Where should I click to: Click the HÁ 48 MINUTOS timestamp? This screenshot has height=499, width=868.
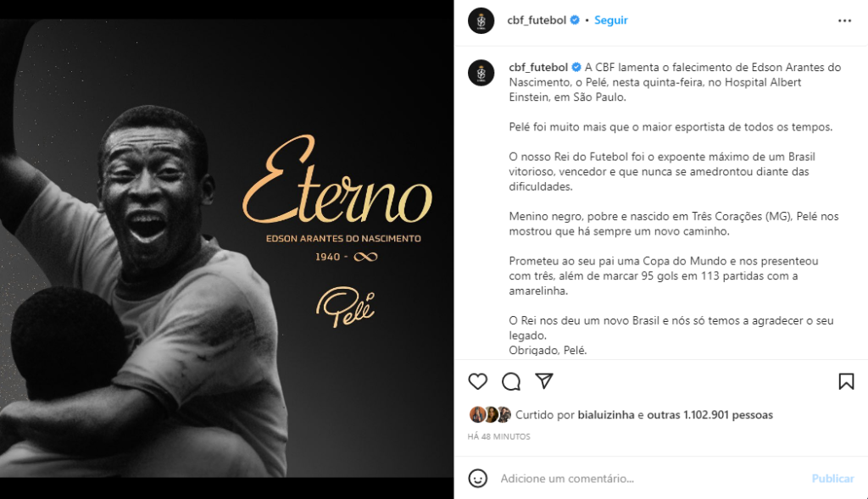498,436
